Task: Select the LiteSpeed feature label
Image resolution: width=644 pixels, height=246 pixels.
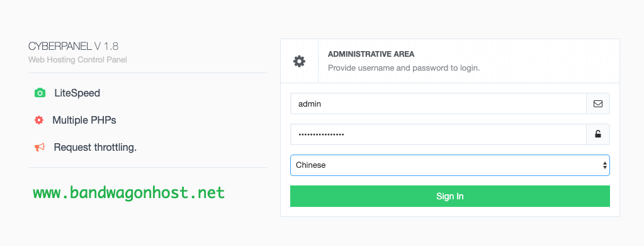Action: click(77, 93)
